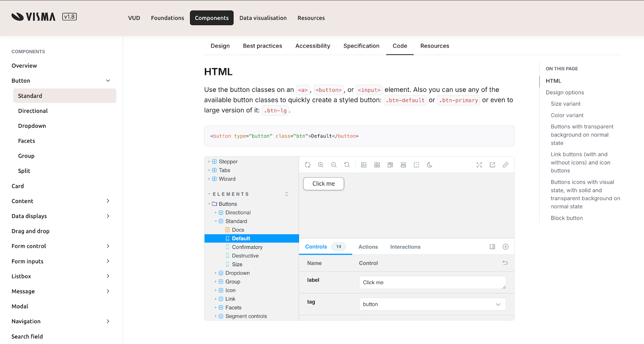The image size is (644, 344).
Task: Jump to Design options section link
Action: pos(565,92)
